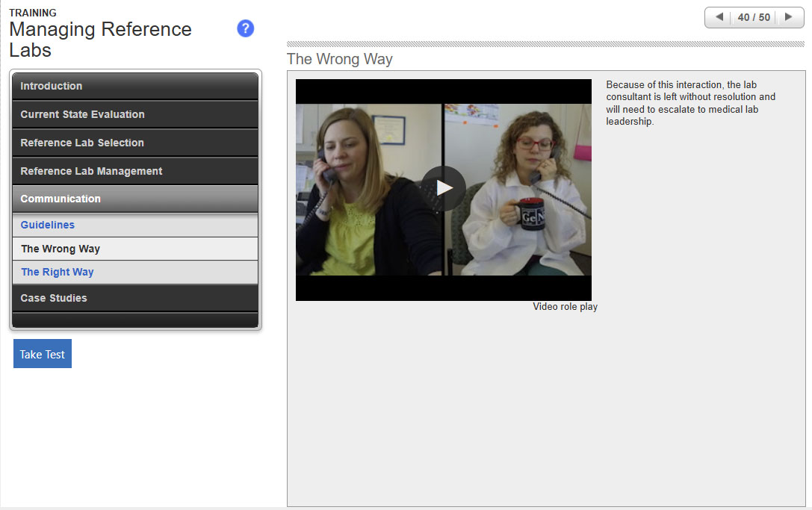Click the Video role play caption
This screenshot has height=510, width=812.
[565, 307]
